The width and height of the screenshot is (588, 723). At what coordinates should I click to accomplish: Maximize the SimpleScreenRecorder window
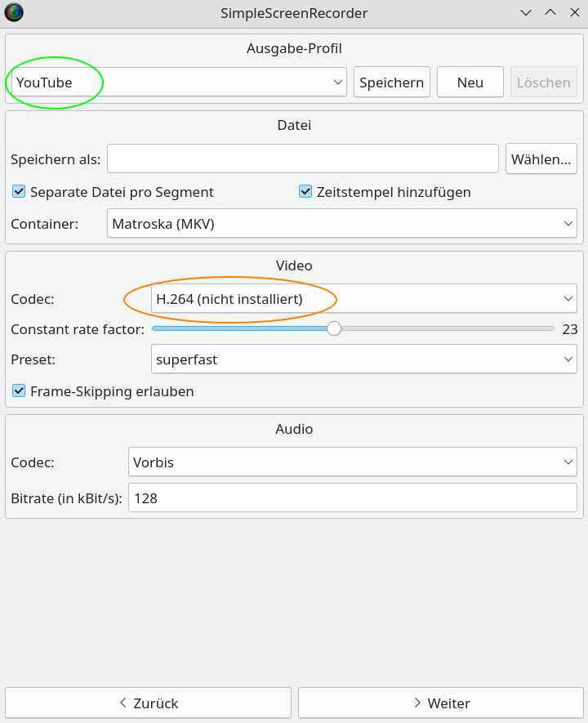[550, 13]
